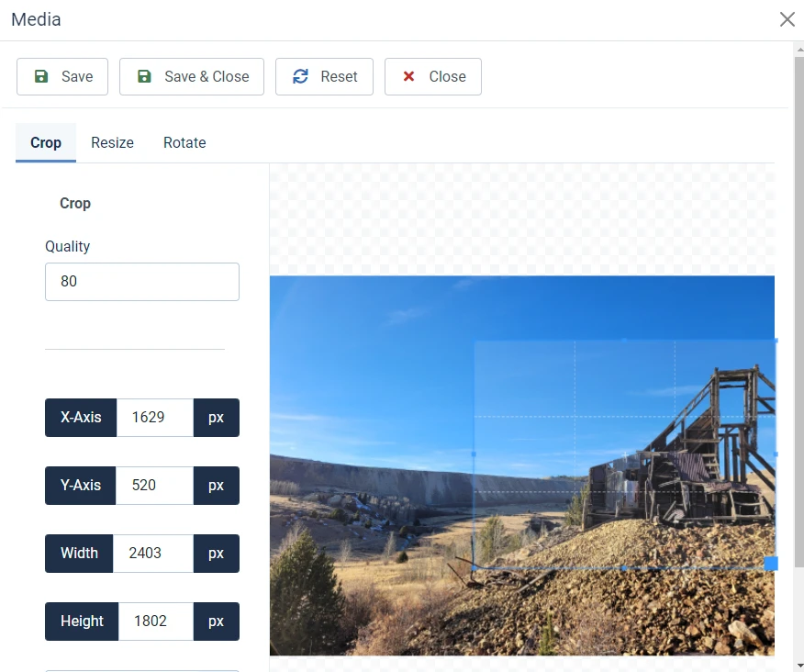The image size is (804, 672).
Task: Click the Height label
Action: coord(82,622)
